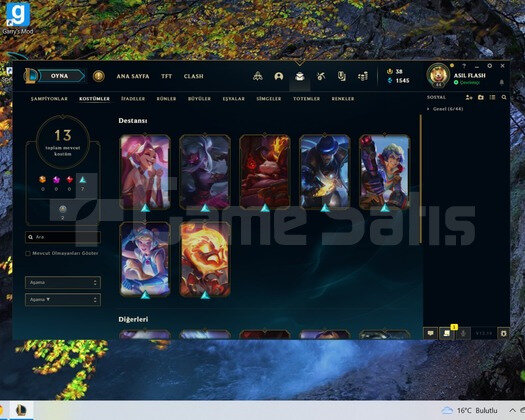Switch to the RENKLER tab
Screen dimensions: 525x420
coord(343,99)
